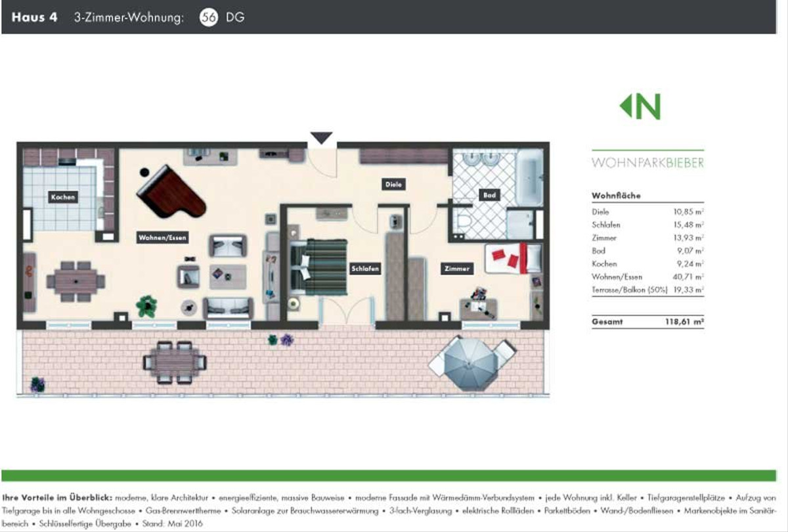Select the Schlafen room label
The height and width of the screenshot is (532, 788).
click(365, 269)
